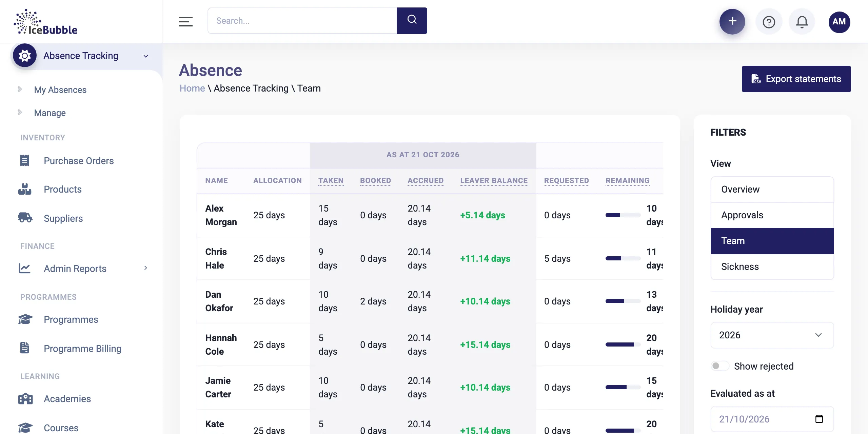
Task: Click Hannah Cole's remaining progress bar
Action: click(623, 344)
